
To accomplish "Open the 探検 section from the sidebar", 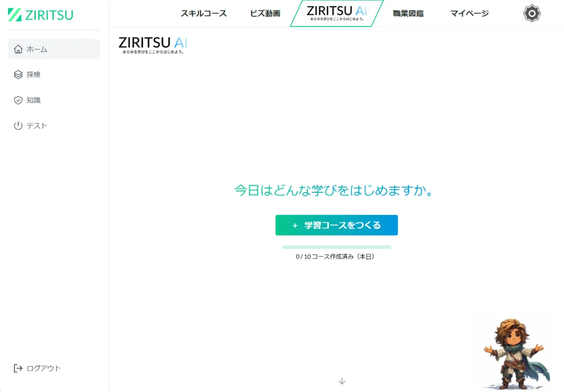I will tap(18, 74).
